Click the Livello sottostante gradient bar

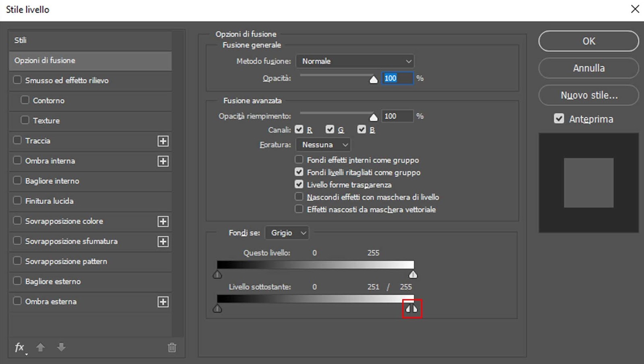coord(315,298)
